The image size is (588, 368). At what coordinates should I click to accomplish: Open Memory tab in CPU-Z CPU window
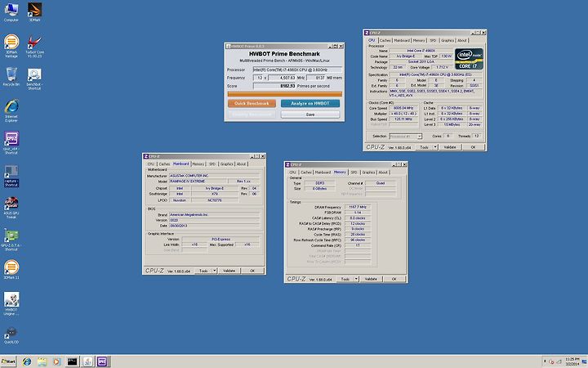pyautogui.click(x=419, y=40)
